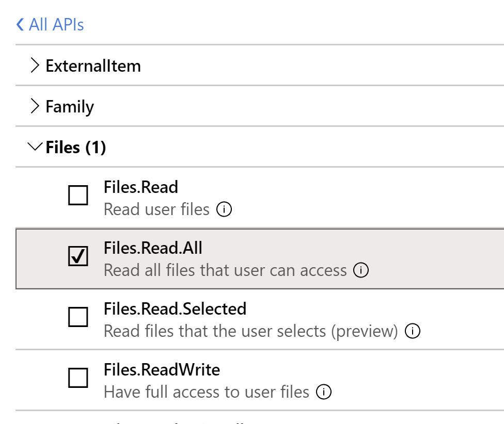
Task: Enable the Files.ReadWrite permission checkbox
Action: 78,378
